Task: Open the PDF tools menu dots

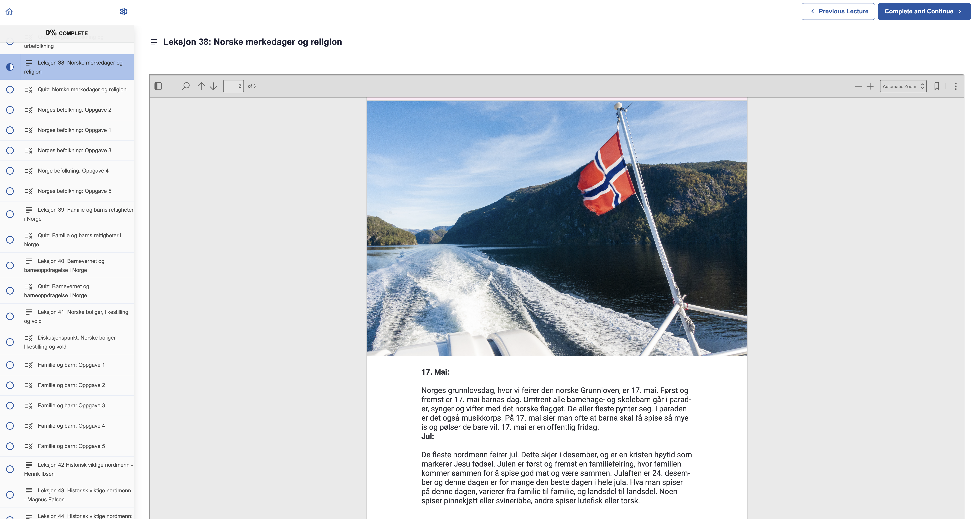Action: point(956,86)
